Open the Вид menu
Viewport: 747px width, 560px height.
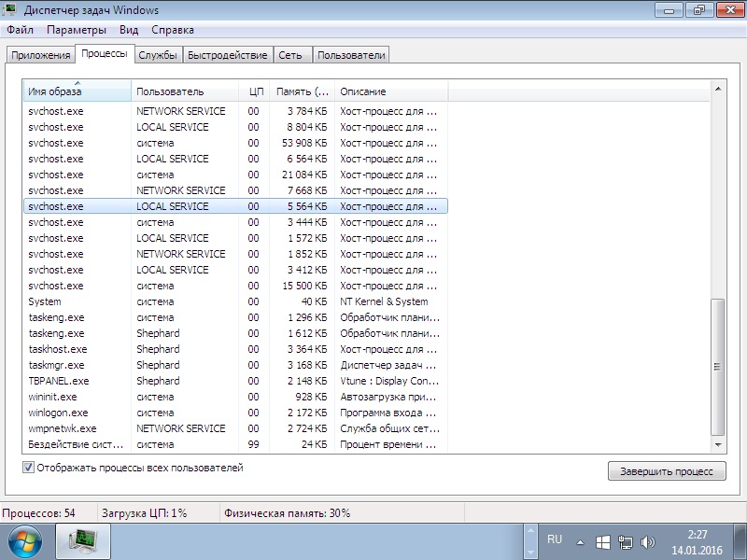129,30
